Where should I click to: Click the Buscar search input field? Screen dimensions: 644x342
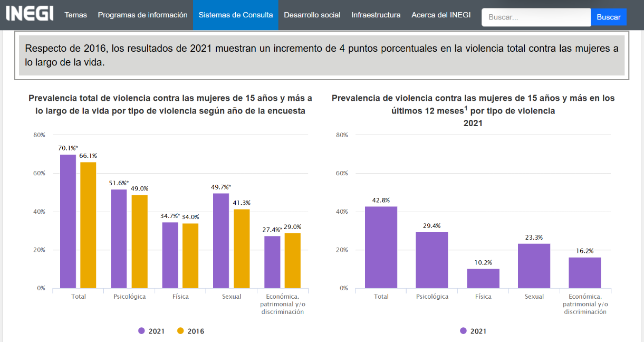535,17
